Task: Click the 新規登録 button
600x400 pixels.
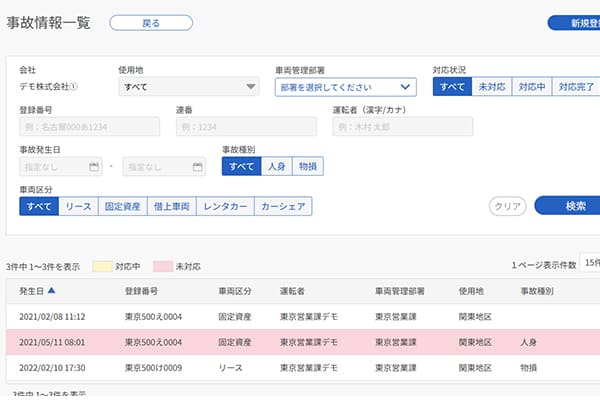Action: [x=574, y=23]
